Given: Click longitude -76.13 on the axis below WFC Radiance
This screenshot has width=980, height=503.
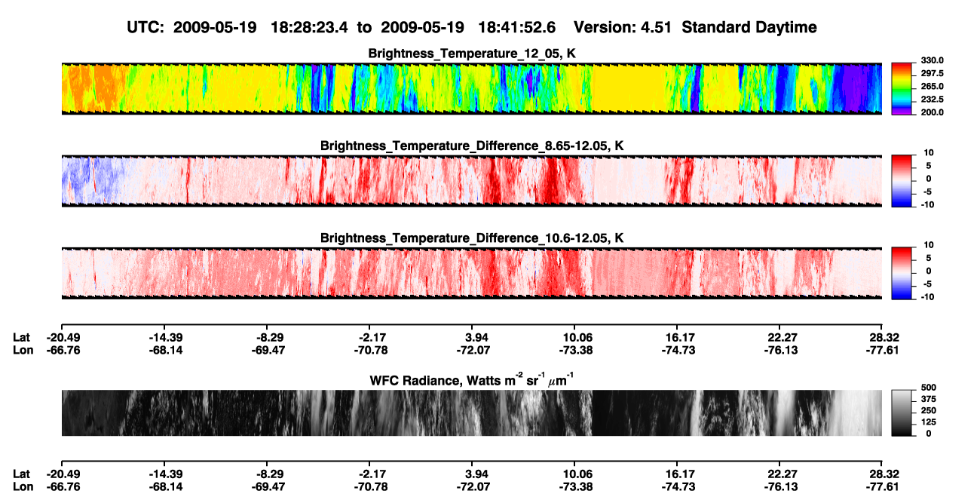Looking at the screenshot, I should 781,486.
